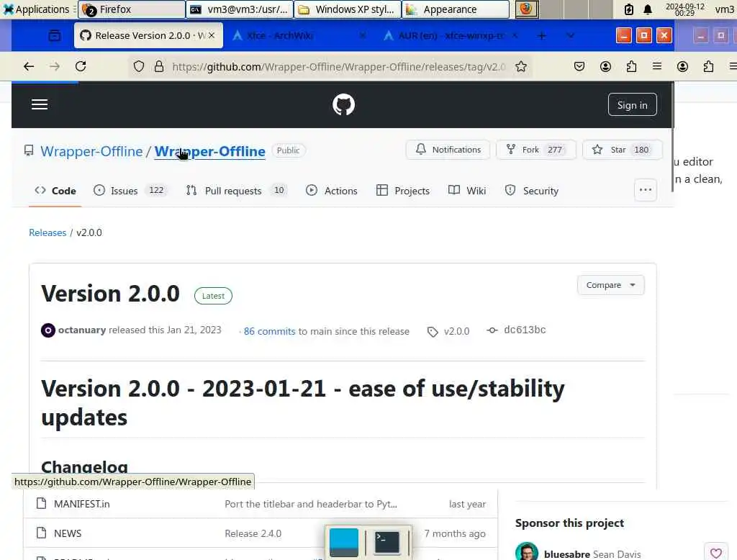Open the notifications bell in panel
This screenshot has width=737, height=560.
648,9
